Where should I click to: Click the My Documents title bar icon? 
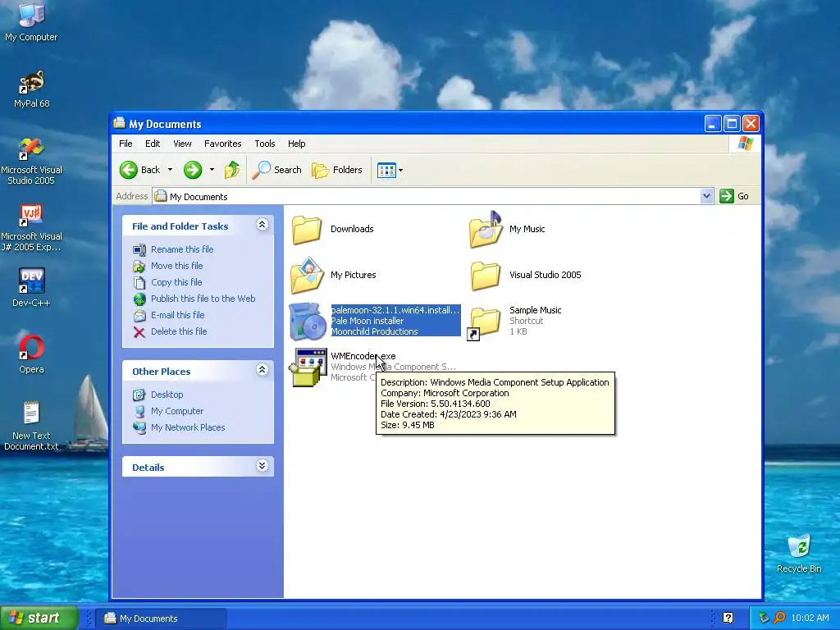[120, 124]
